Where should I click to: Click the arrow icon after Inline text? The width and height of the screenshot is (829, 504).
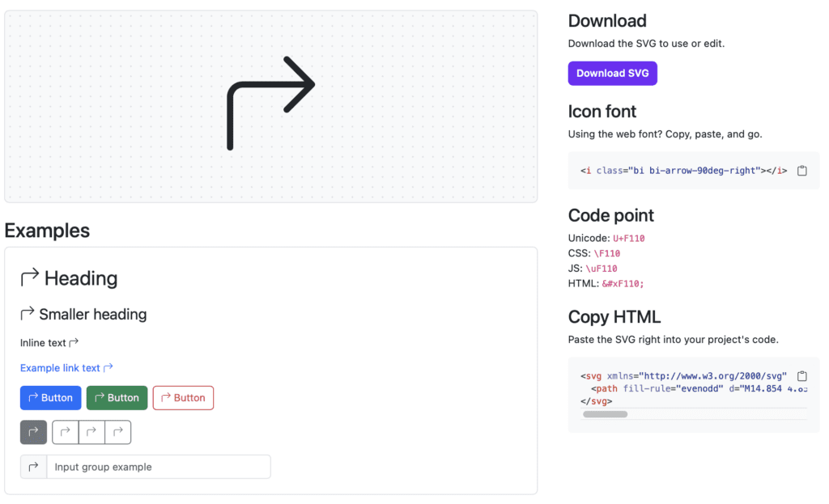pyautogui.click(x=74, y=342)
